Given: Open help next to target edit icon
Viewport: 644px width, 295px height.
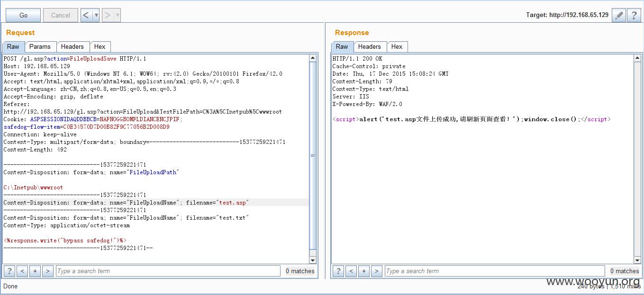Looking at the screenshot, I should (634, 15).
